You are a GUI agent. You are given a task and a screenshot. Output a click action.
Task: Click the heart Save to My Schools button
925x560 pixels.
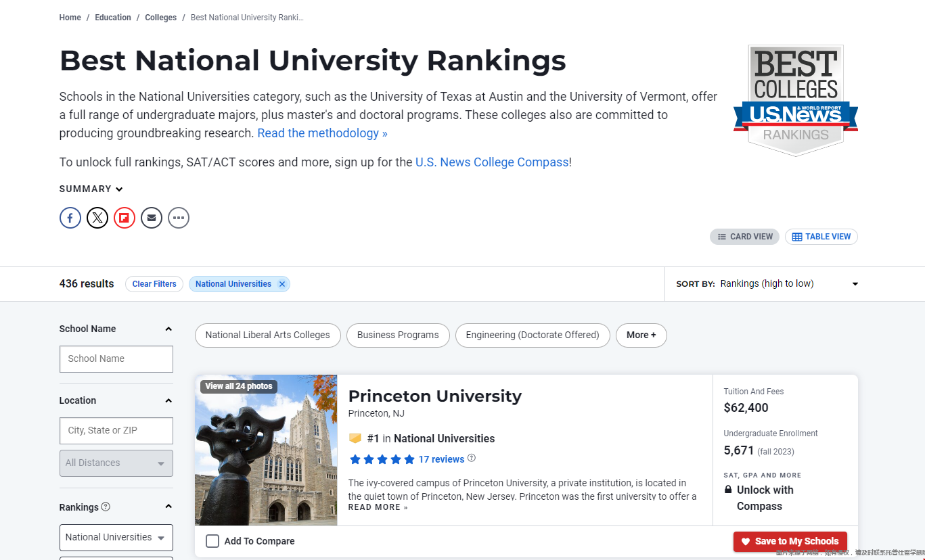[790, 542]
